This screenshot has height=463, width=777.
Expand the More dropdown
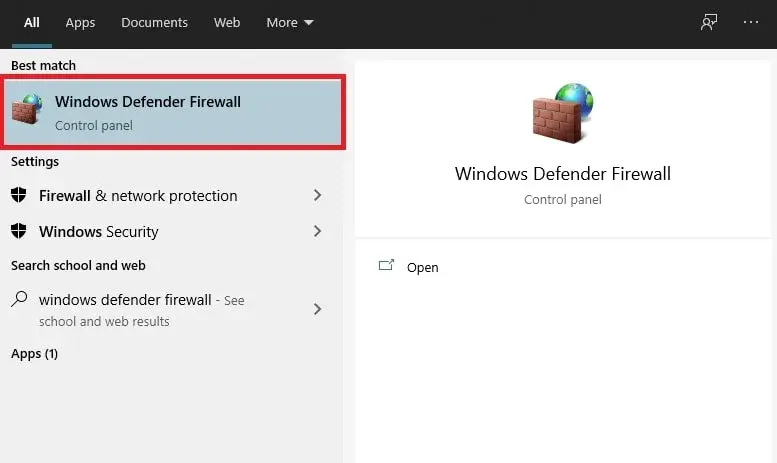point(290,23)
